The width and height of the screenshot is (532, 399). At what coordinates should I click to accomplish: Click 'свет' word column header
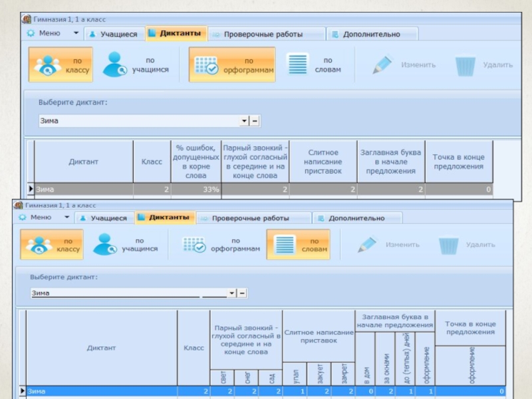coord(223,378)
